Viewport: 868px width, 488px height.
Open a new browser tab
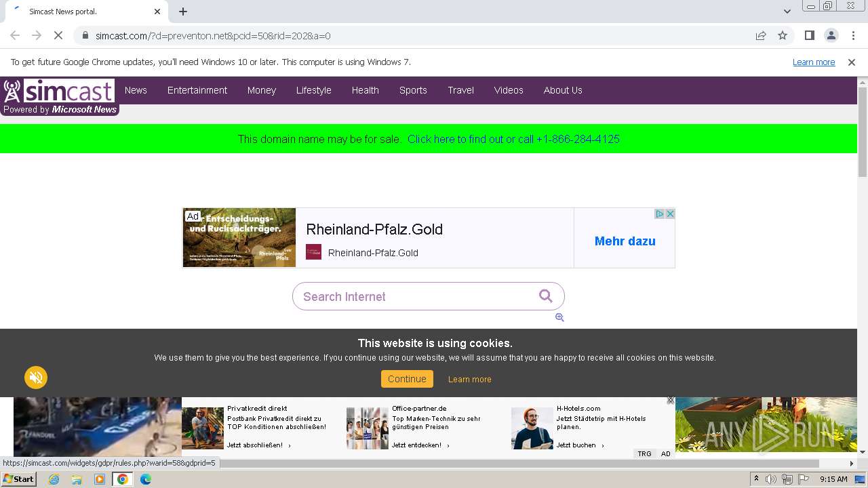[x=183, y=12]
